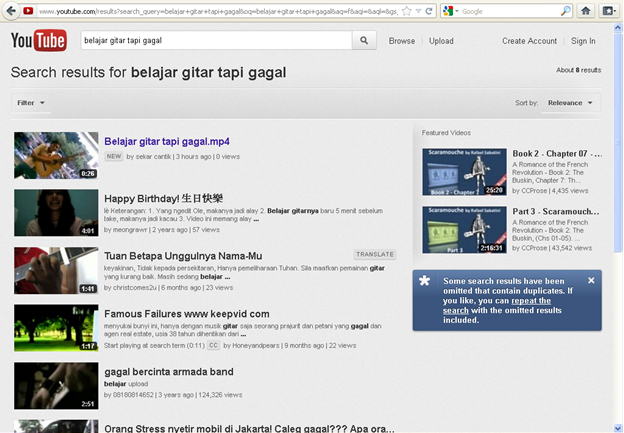This screenshot has width=624, height=433.
Task: Open uploader sekar cantik channel
Action: click(153, 156)
